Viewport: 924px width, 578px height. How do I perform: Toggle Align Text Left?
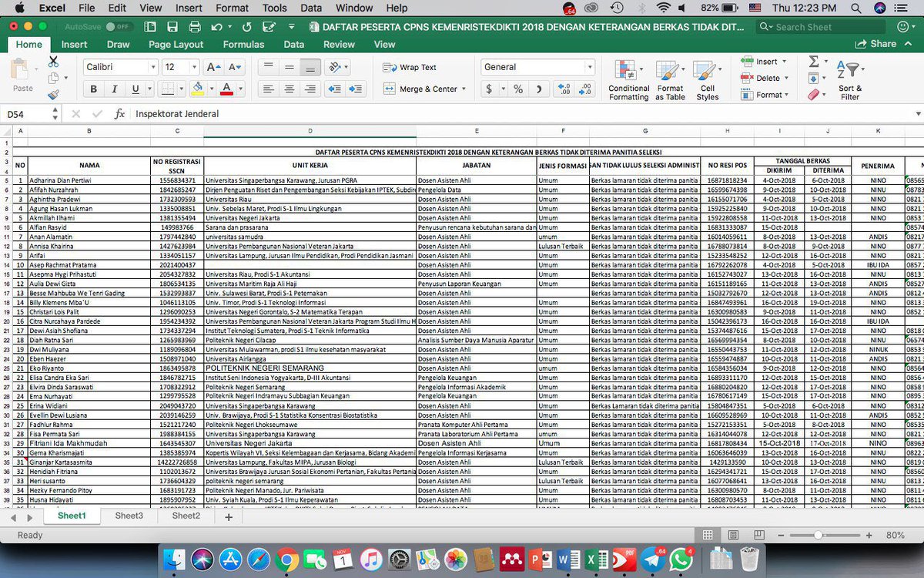click(x=268, y=89)
